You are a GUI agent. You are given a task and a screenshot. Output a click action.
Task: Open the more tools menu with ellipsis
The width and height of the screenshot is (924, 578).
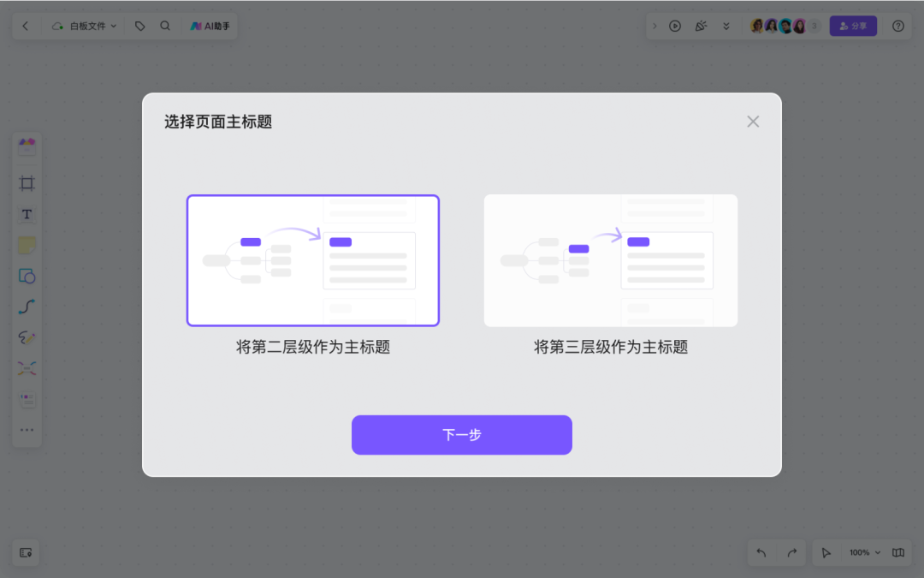pos(27,429)
